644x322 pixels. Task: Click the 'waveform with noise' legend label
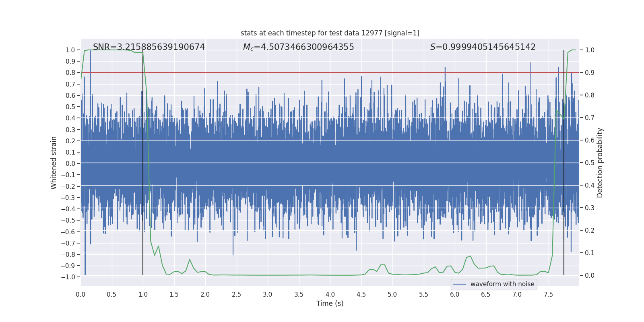point(502,284)
